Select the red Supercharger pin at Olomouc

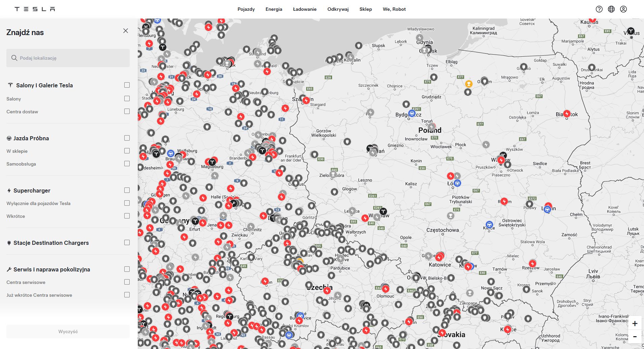(x=386, y=289)
